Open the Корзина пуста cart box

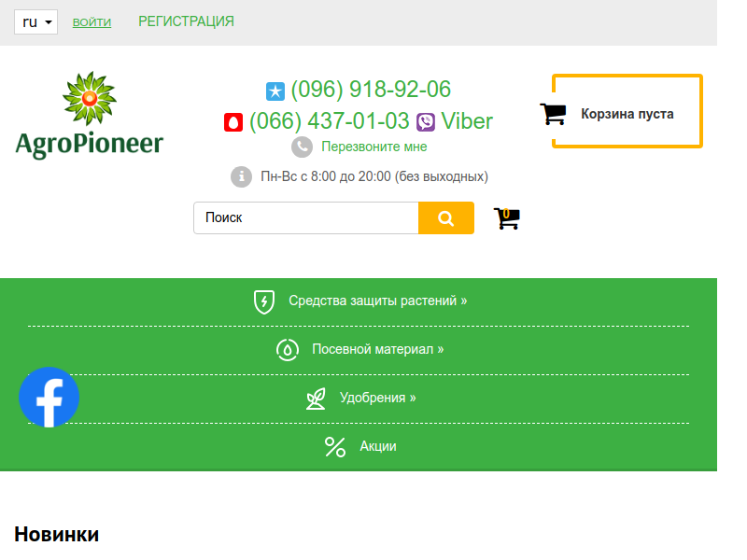(627, 111)
